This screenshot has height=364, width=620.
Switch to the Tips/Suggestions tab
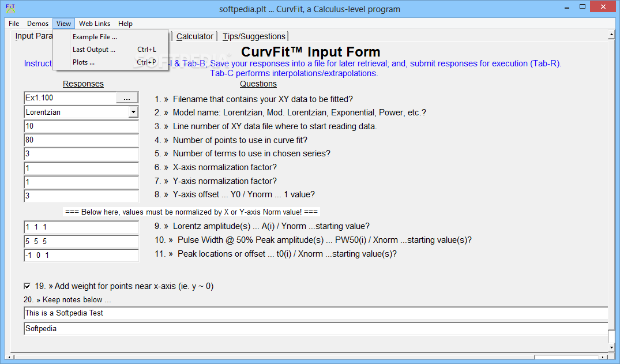coord(254,36)
